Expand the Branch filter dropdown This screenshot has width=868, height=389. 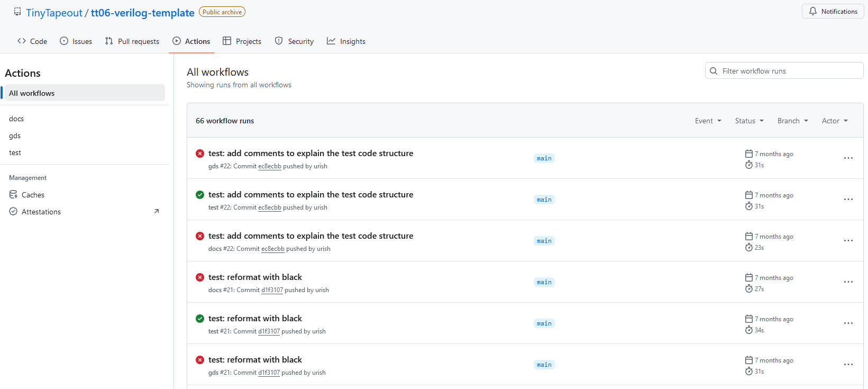click(792, 121)
